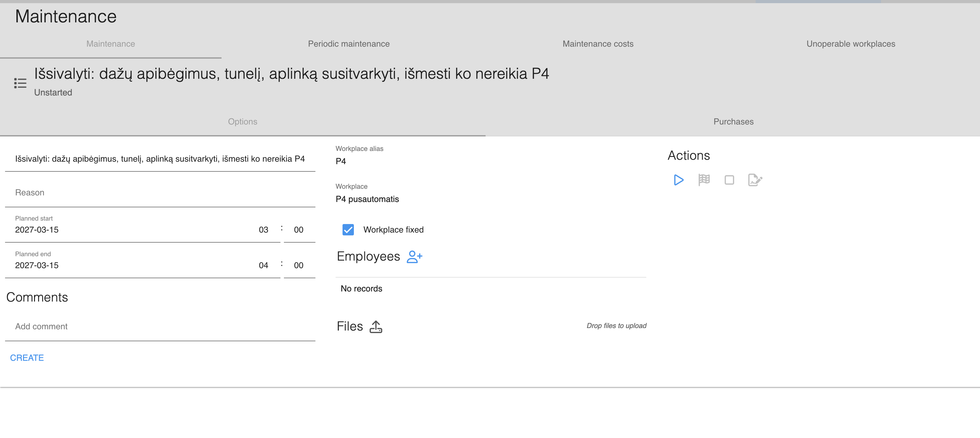
Task: Click the CREATE comment button
Action: (x=27, y=358)
